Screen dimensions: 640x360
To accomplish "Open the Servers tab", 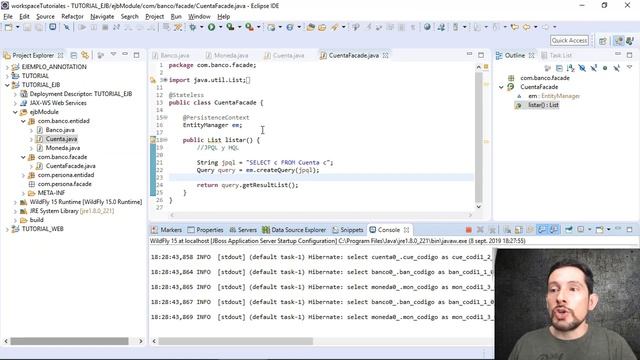I will 243,230.
